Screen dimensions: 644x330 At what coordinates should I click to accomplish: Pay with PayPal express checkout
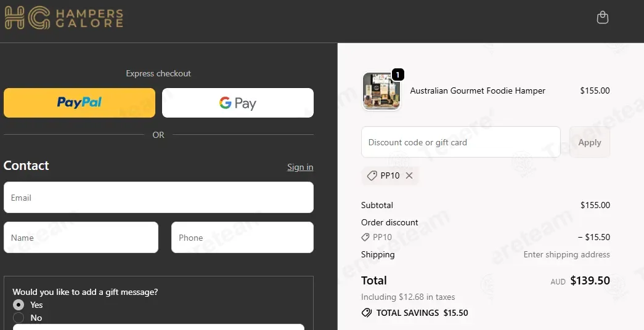[79, 103]
